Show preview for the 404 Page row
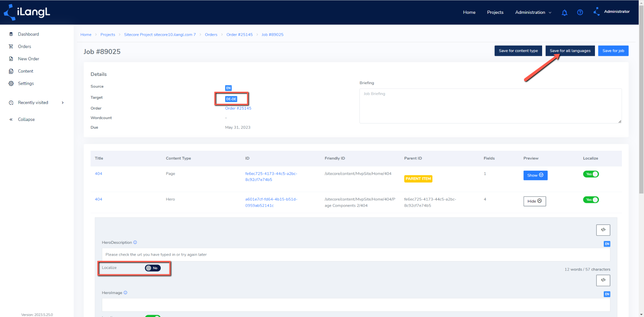 (x=535, y=175)
